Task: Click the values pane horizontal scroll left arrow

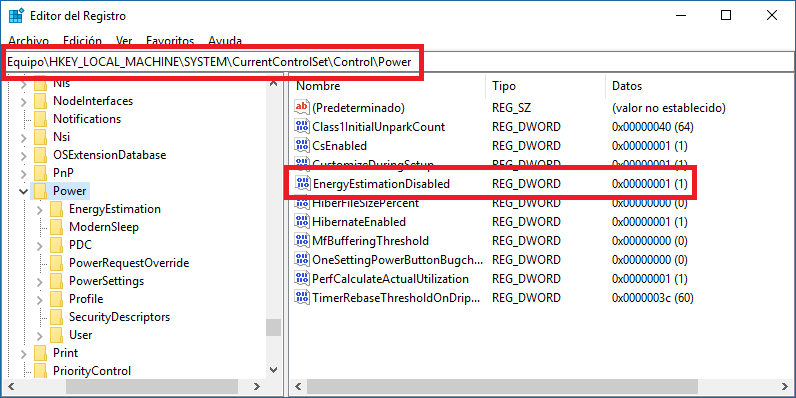Action: click(297, 386)
